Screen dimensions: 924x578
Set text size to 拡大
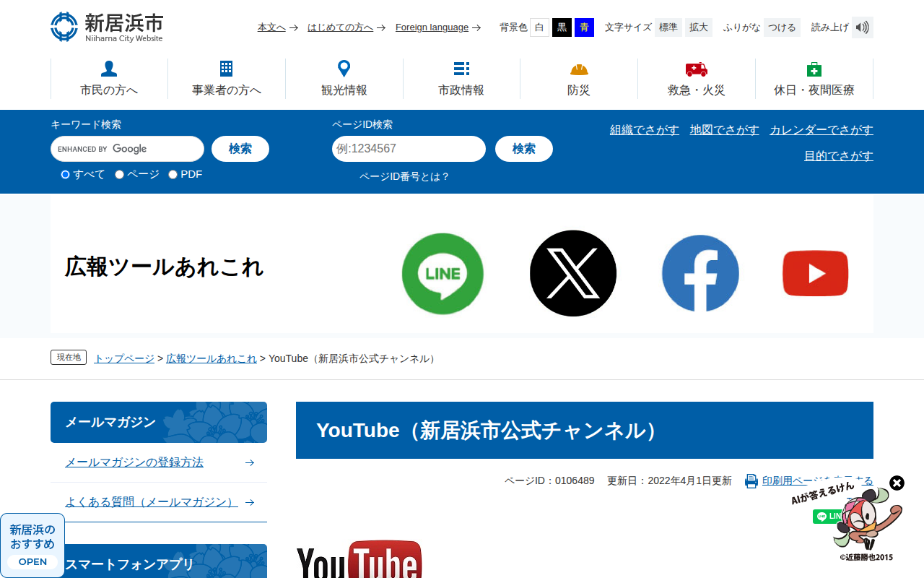click(x=699, y=27)
